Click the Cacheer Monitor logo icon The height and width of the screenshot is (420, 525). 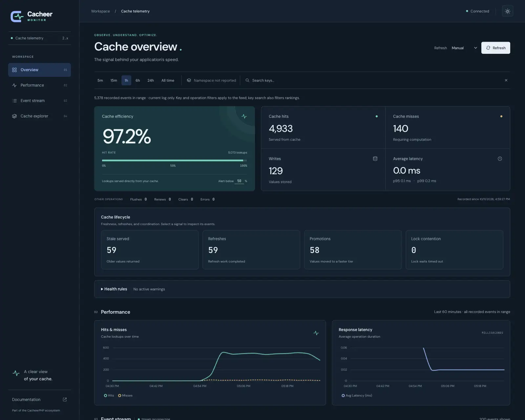[x=17, y=16]
